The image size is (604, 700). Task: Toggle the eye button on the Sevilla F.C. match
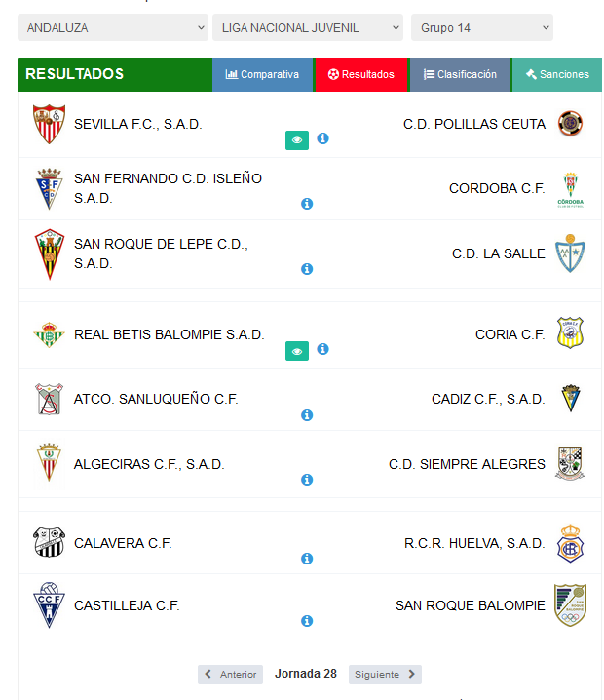(x=297, y=140)
